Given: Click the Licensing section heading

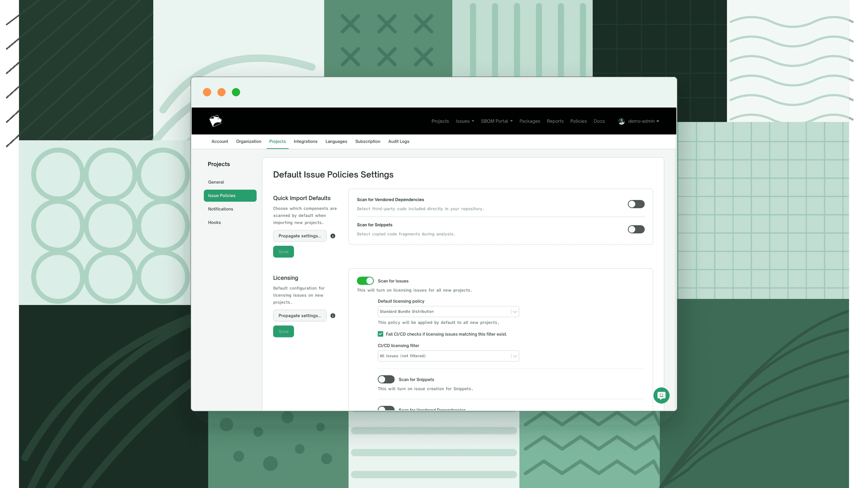Looking at the screenshot, I should click(x=285, y=278).
